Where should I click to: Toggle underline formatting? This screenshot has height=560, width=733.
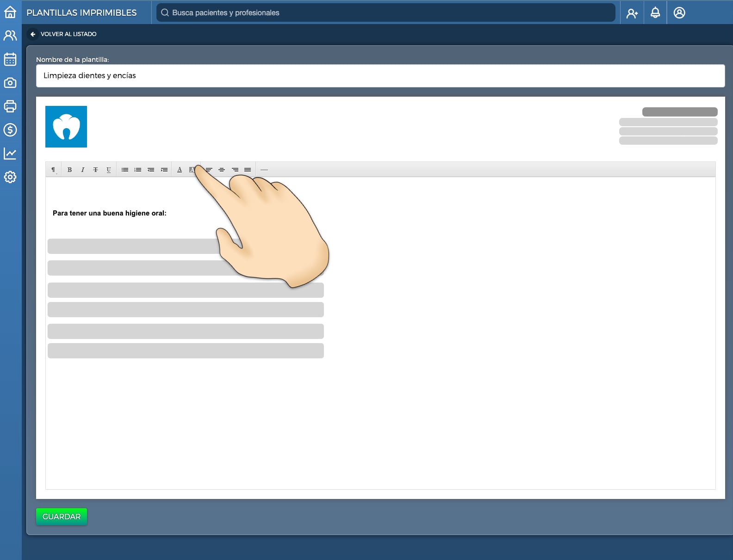pyautogui.click(x=108, y=170)
